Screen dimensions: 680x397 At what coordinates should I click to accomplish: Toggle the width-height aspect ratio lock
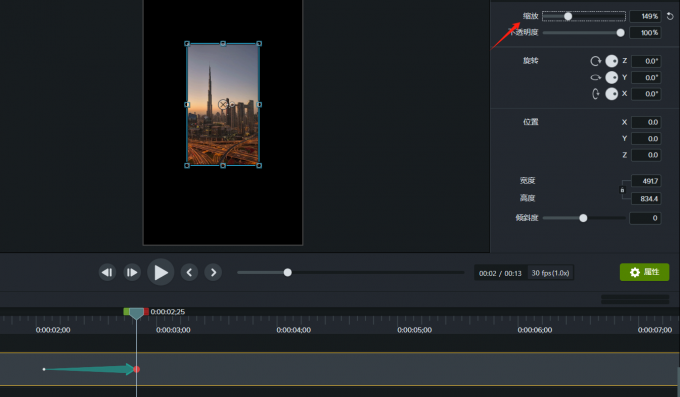pos(622,190)
